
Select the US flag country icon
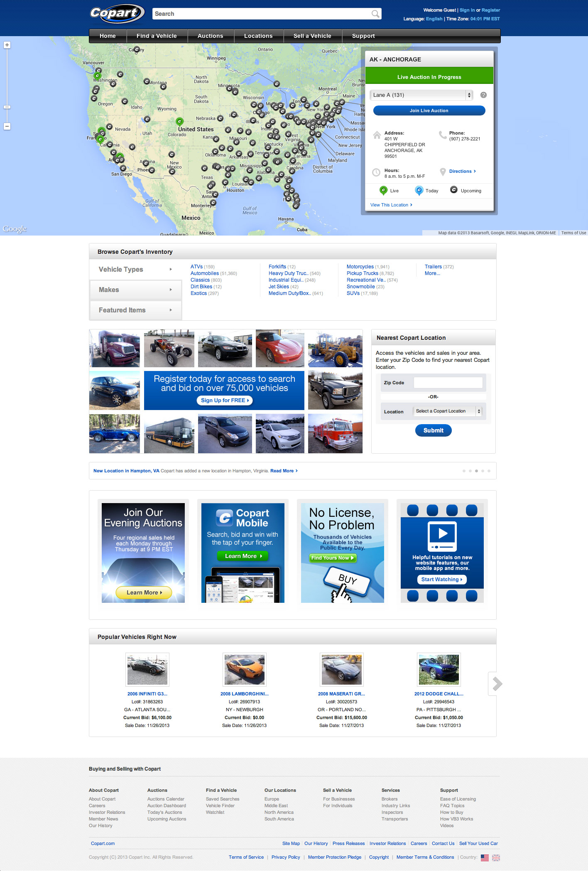pyautogui.click(x=485, y=858)
